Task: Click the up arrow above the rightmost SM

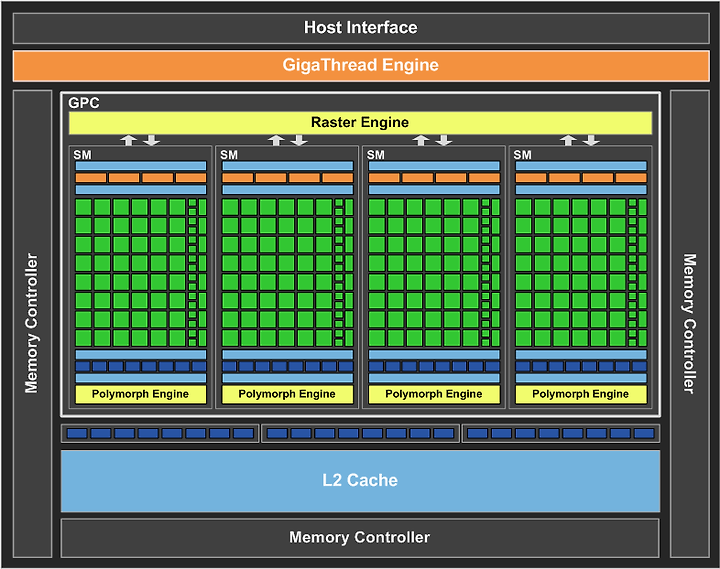Action: (x=568, y=140)
